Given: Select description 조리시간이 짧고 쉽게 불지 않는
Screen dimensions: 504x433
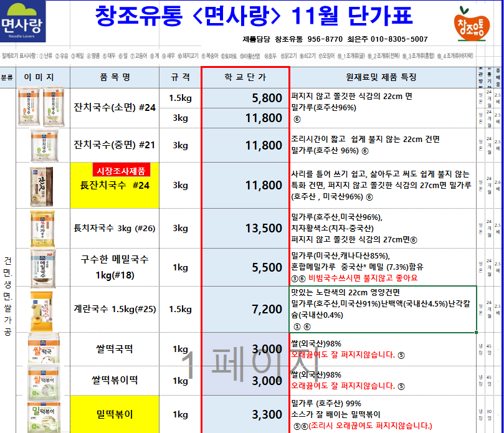Looking at the screenshot, I should click(x=365, y=139).
